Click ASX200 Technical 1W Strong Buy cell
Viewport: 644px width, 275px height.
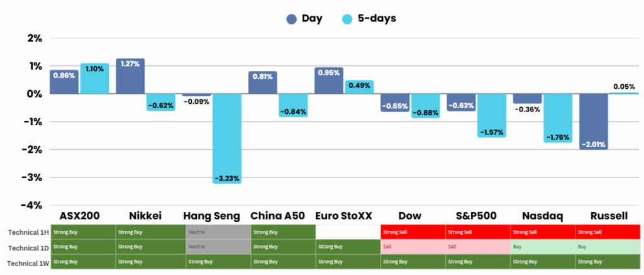click(83, 261)
